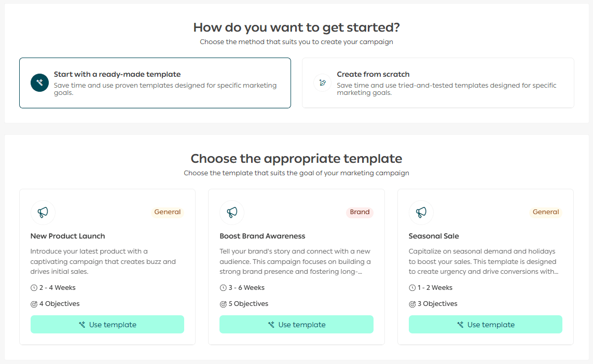Click clock icon beside 3 - 6 Weeks
Screen dimensions: 593x364
tap(223, 288)
